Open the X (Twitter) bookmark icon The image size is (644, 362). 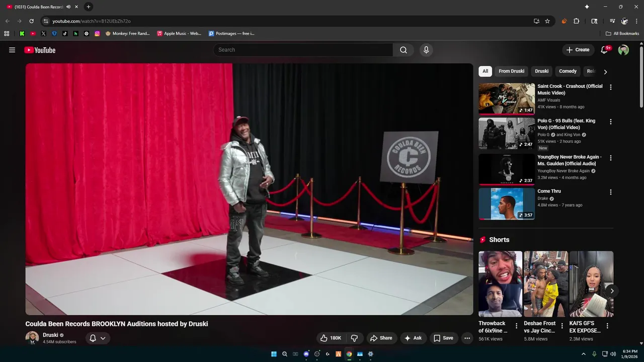(43, 34)
